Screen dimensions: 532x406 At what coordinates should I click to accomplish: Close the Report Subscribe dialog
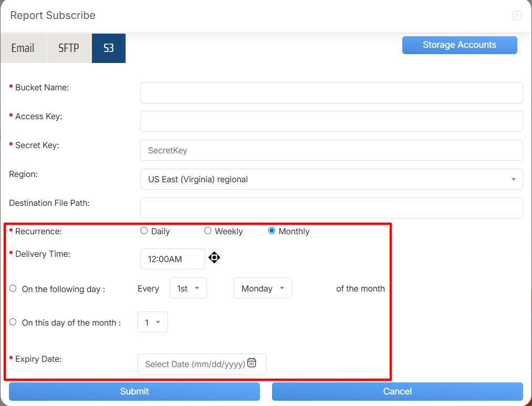516,16
